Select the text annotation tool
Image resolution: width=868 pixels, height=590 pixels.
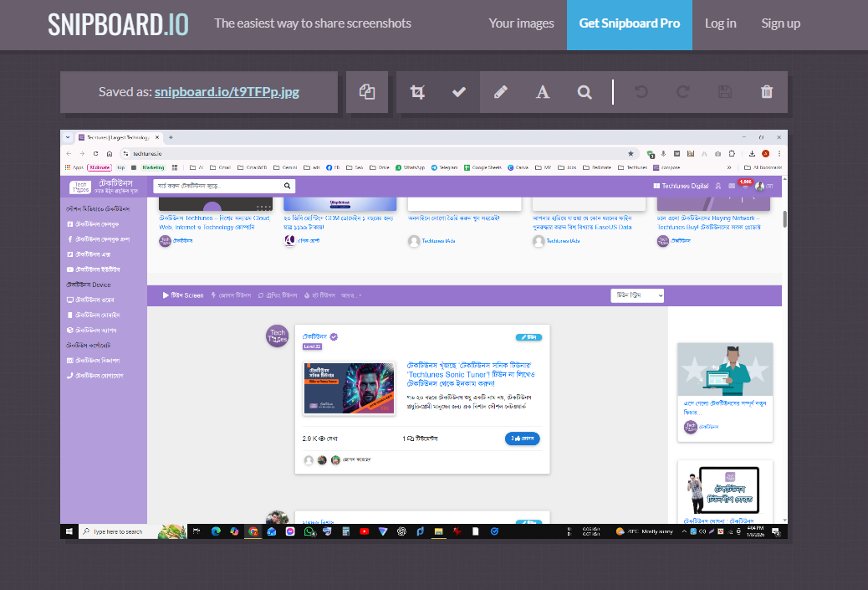543,92
